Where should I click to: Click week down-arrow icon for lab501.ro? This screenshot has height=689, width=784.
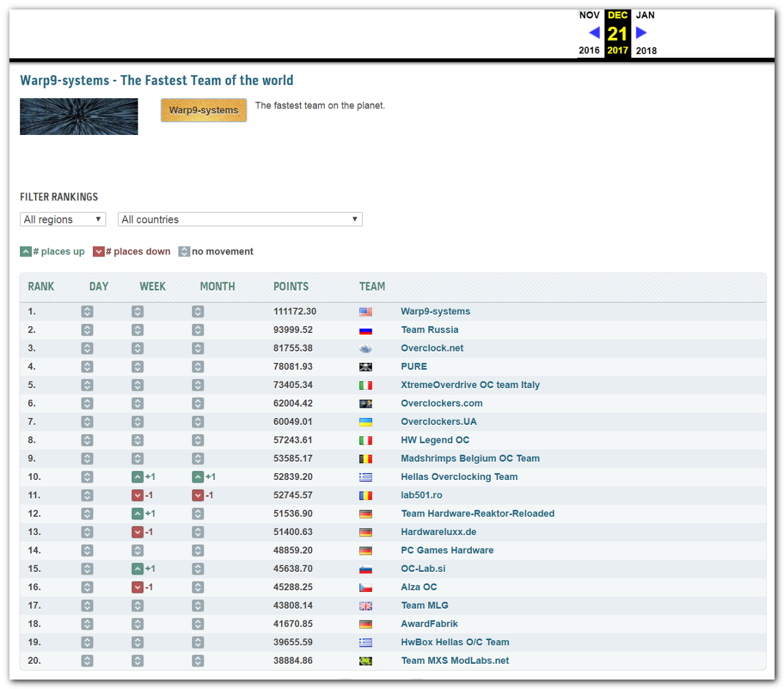click(137, 496)
